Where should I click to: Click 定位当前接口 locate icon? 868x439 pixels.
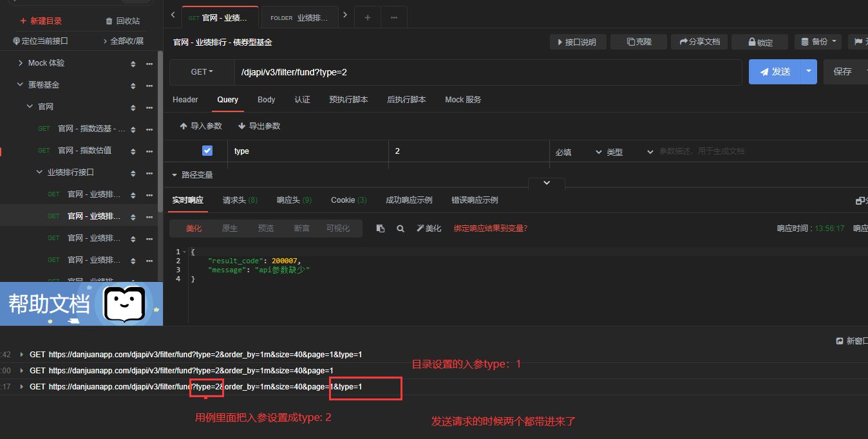point(17,41)
